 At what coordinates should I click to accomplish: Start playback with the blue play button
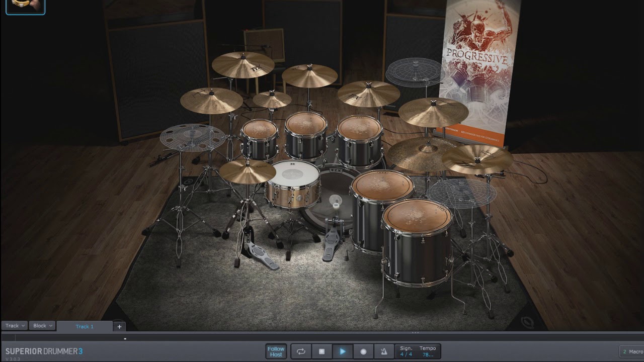point(343,351)
